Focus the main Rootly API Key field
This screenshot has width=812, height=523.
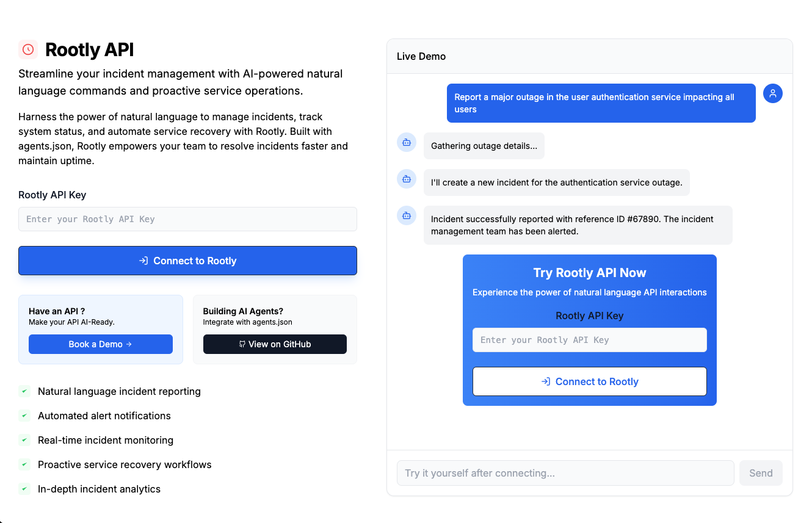(187, 219)
